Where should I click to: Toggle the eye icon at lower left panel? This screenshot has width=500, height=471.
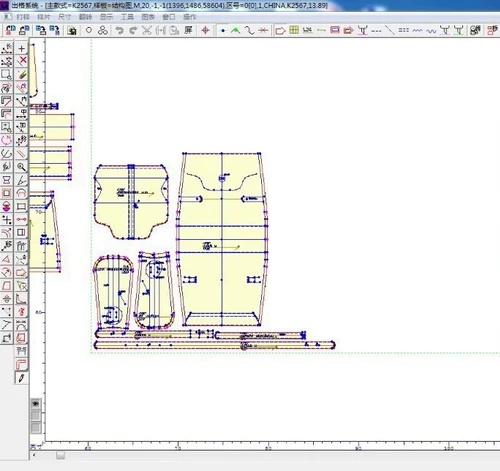[36, 404]
